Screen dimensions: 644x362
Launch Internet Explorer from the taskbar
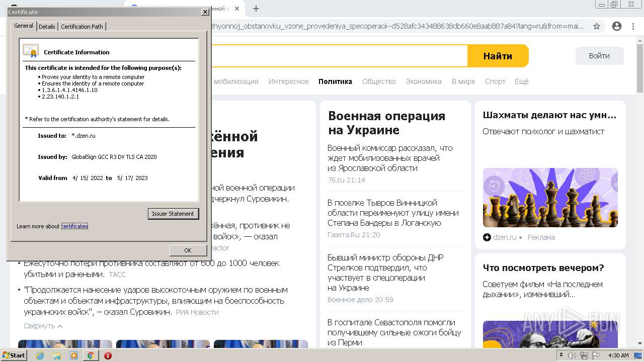40,355
